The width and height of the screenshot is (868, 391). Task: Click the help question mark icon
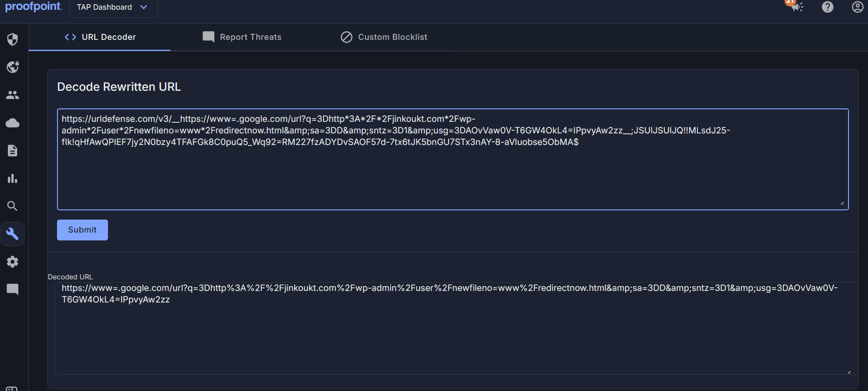(827, 7)
